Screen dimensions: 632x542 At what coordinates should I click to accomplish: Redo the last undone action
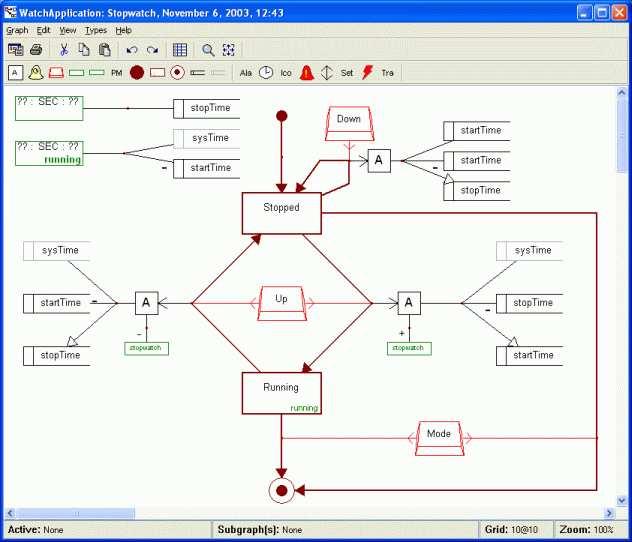[152, 50]
